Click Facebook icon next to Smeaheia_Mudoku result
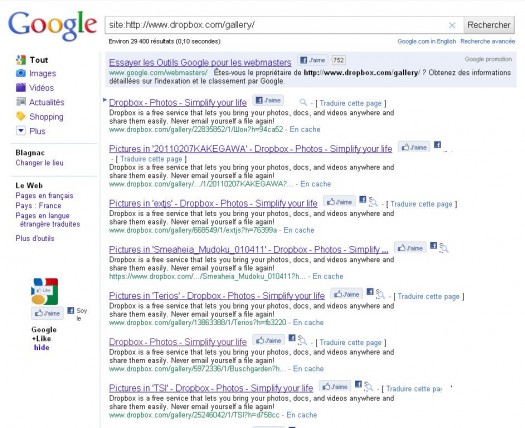This screenshot has height=428, width=525. [434, 246]
